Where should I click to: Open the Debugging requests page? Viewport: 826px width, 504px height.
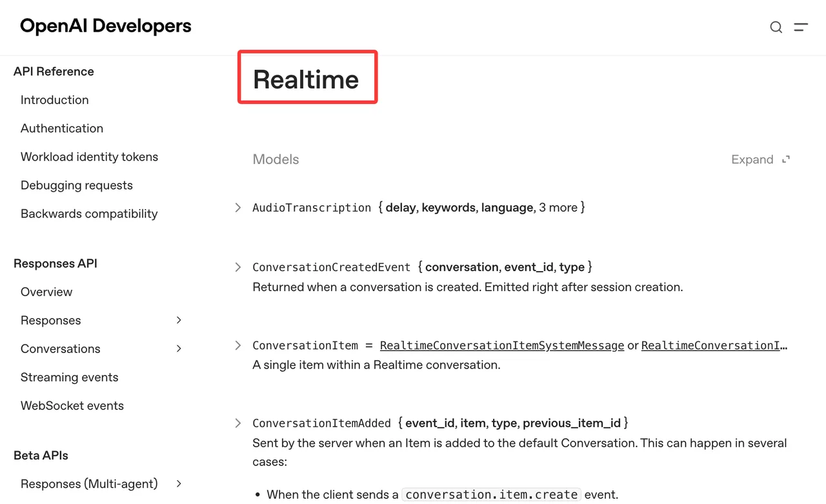(x=77, y=185)
